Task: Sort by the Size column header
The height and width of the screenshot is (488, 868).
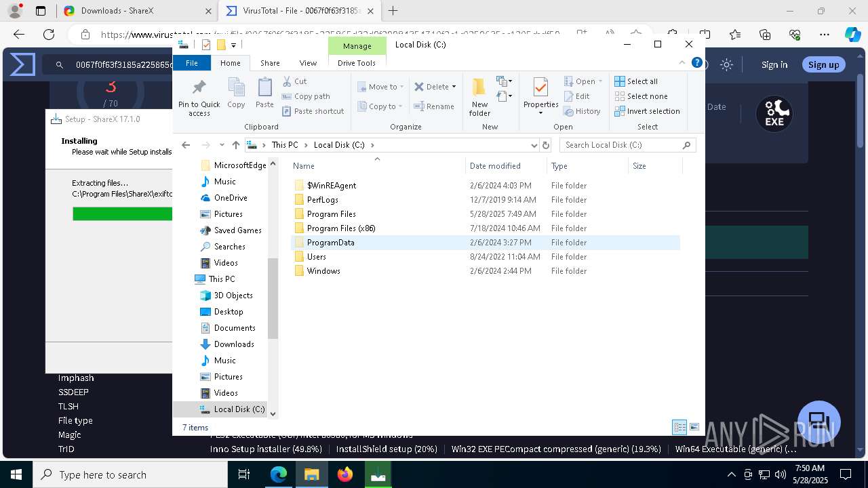Action: [654, 165]
